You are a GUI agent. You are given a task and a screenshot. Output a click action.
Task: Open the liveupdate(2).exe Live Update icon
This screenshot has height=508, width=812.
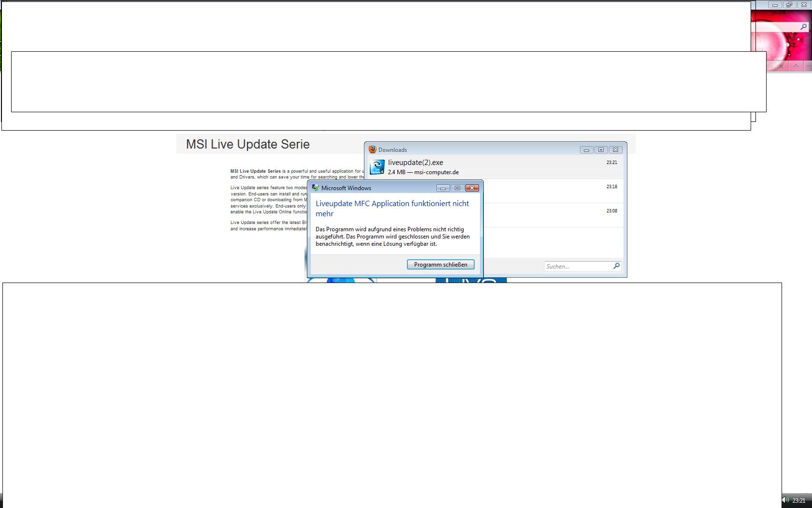pos(377,167)
